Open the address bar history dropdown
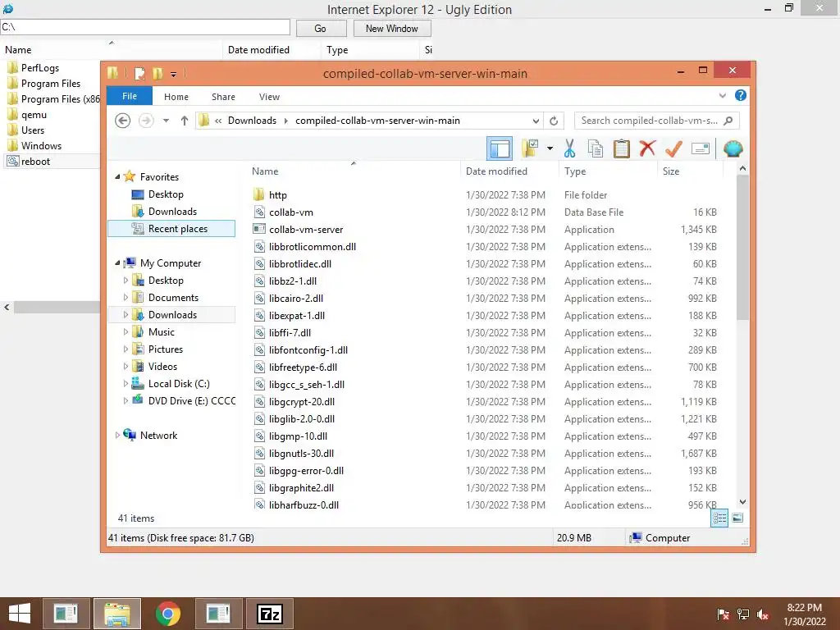The height and width of the screenshot is (630, 840). (535, 121)
